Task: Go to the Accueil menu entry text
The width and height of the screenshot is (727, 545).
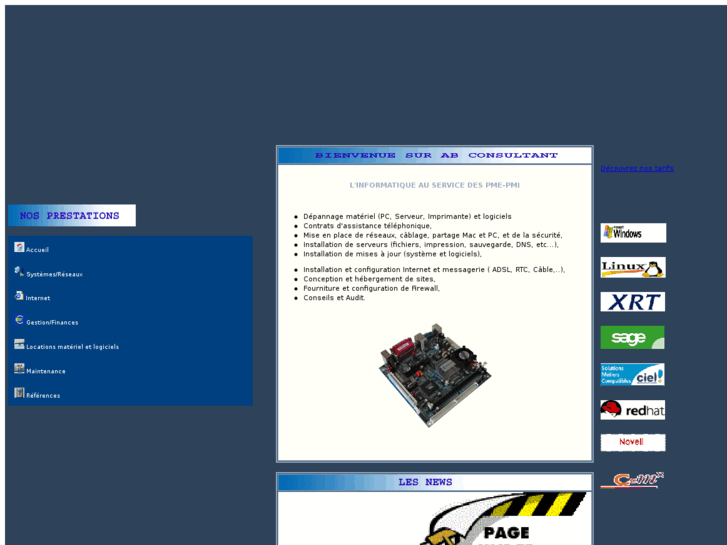Action: click(x=37, y=250)
